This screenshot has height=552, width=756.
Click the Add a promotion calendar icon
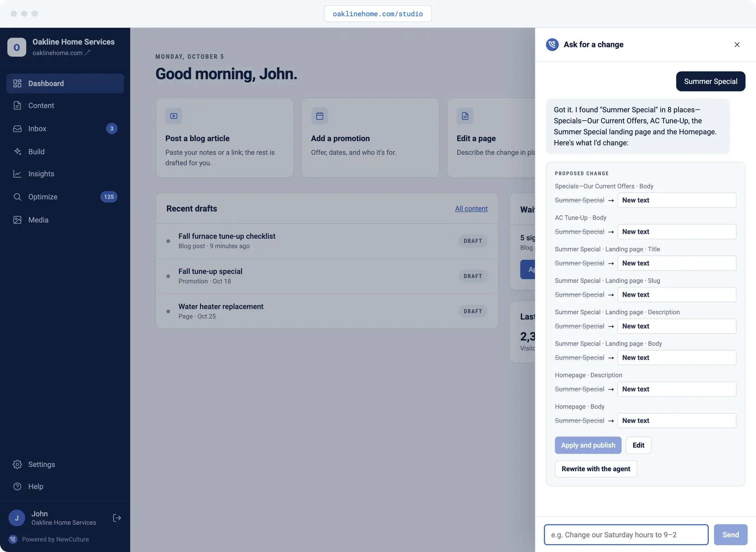[x=320, y=116]
